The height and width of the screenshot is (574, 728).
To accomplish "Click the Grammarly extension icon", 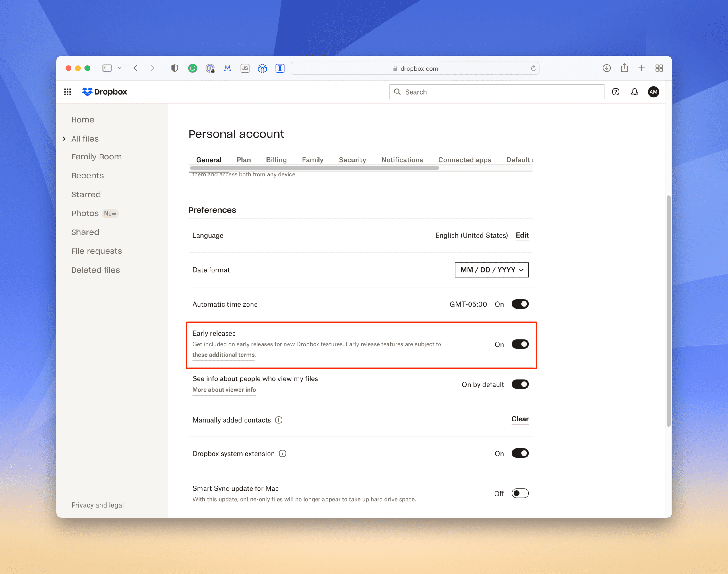I will 192,68.
